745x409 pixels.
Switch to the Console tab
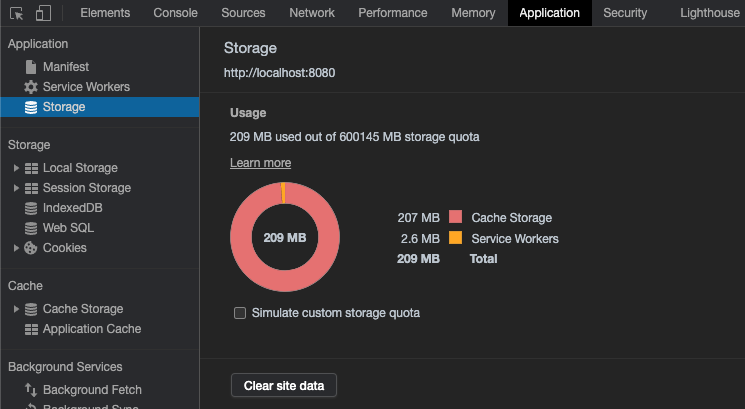(x=175, y=13)
